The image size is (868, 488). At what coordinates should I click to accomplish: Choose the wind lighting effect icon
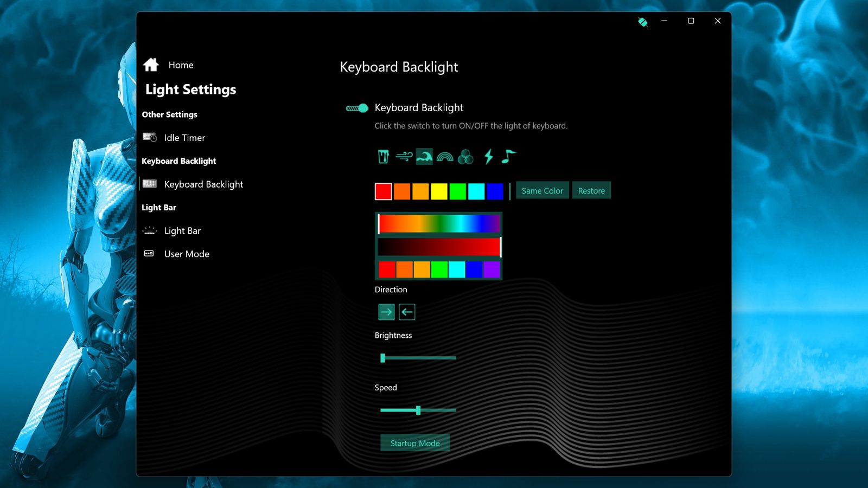(x=404, y=157)
